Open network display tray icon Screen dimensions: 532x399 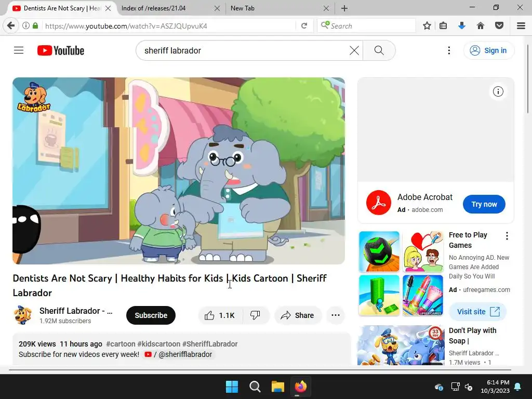coord(455,387)
